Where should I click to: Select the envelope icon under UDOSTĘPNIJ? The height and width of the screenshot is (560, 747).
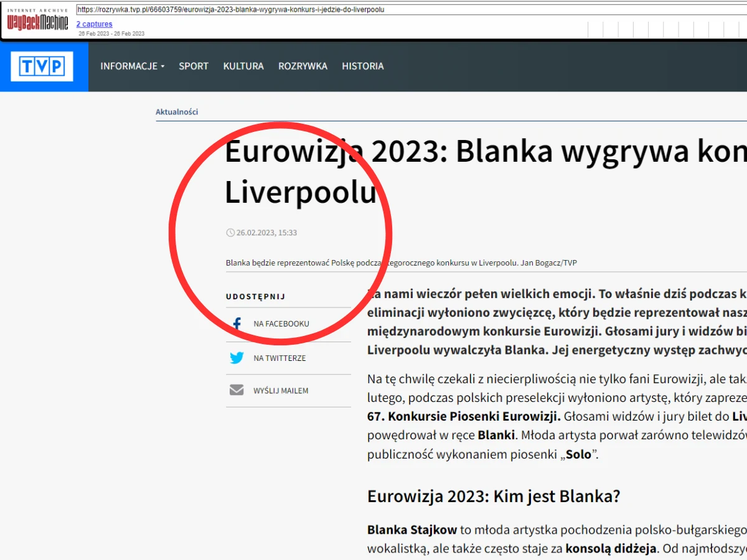pyautogui.click(x=237, y=390)
